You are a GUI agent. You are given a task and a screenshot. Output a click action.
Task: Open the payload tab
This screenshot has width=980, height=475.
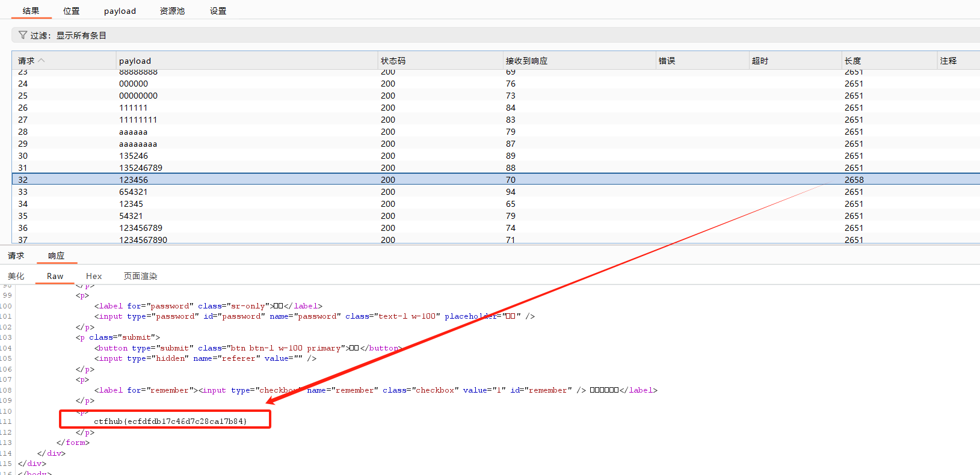[x=120, y=11]
